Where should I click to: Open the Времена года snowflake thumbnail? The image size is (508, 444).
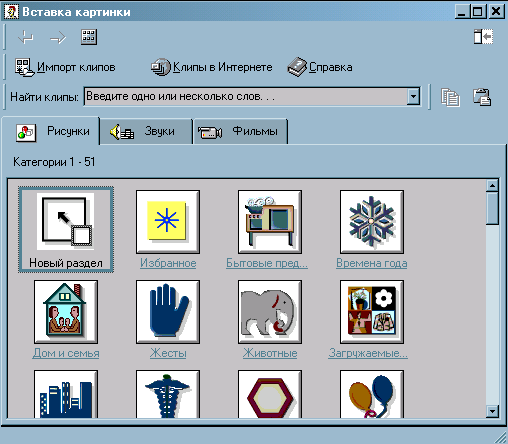click(372, 222)
